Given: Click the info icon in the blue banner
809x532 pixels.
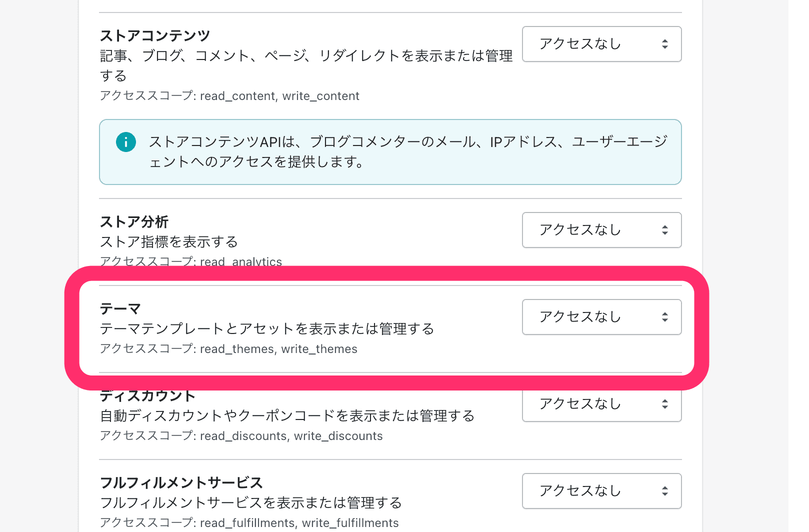Looking at the screenshot, I should point(126,142).
